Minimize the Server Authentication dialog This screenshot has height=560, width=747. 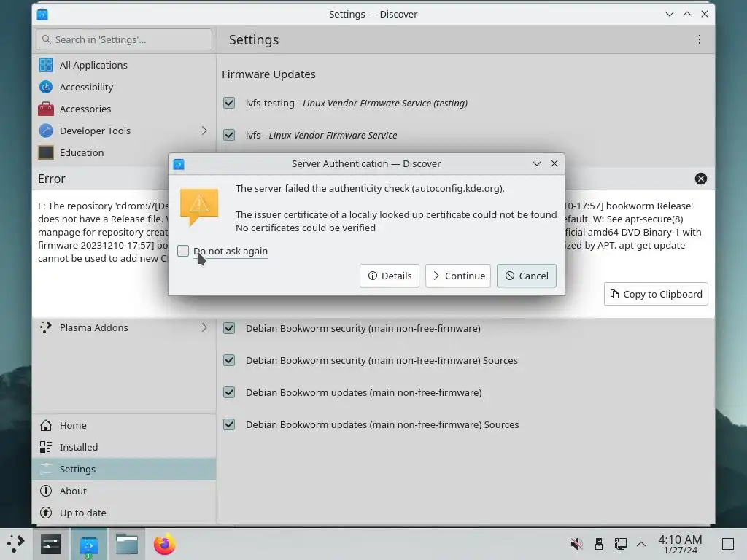click(537, 163)
